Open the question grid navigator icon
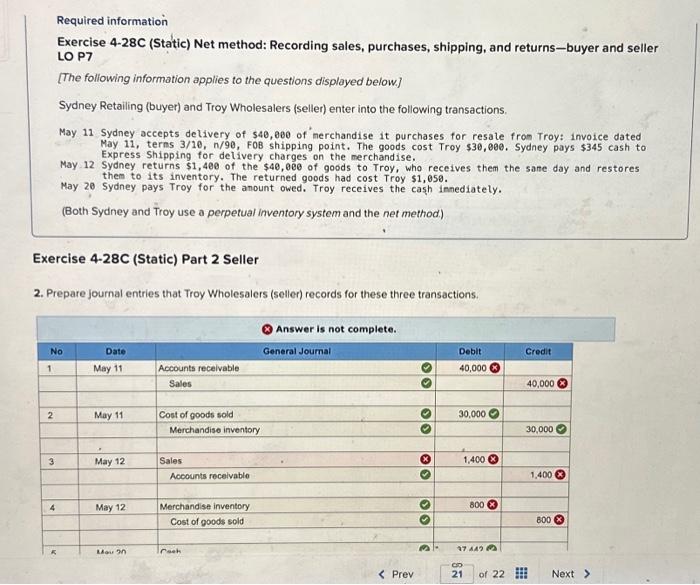The width and height of the screenshot is (700, 585). pos(521,573)
